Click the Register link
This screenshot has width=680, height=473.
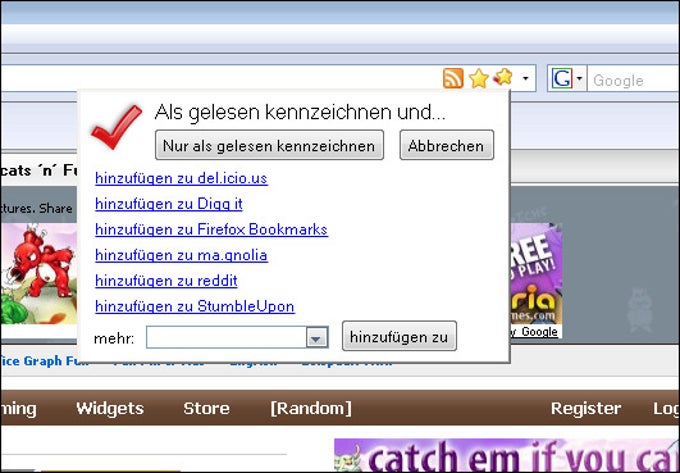point(586,408)
